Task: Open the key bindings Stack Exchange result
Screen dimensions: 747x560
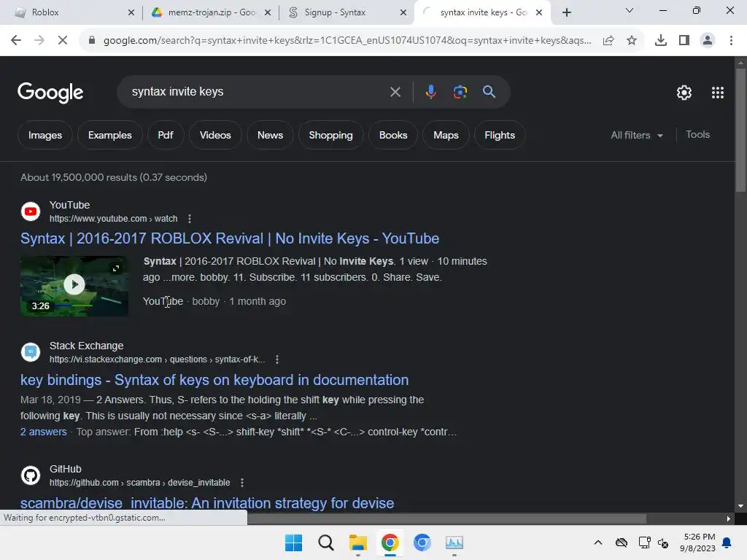Action: (214, 380)
